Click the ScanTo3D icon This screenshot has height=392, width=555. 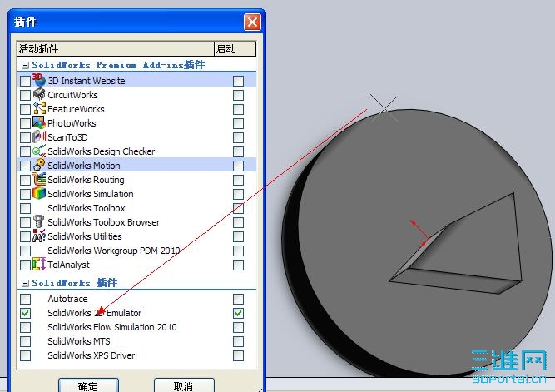pyautogui.click(x=39, y=137)
